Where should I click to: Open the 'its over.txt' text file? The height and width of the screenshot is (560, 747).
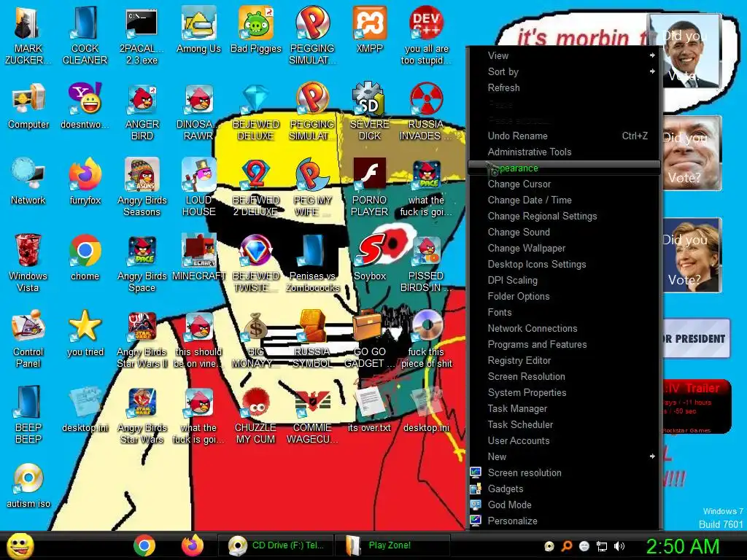369,410
